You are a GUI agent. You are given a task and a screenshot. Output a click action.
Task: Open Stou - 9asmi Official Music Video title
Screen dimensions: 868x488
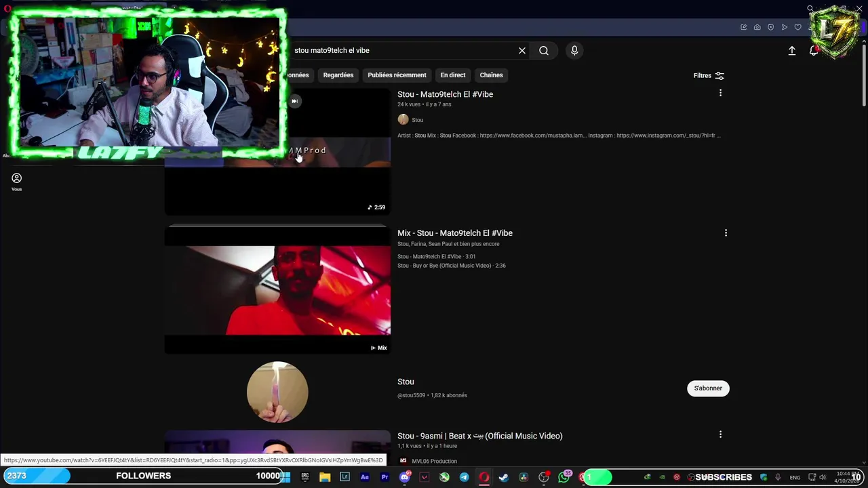click(480, 436)
